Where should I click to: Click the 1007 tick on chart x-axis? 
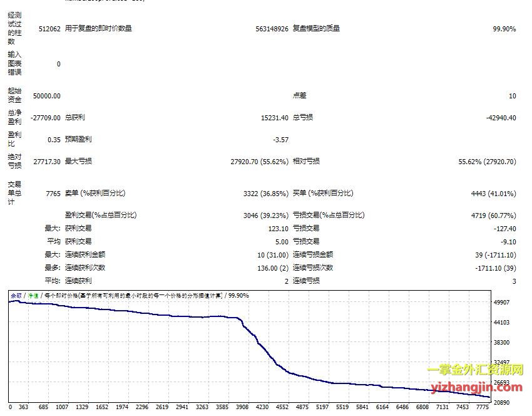pyautogui.click(x=62, y=407)
